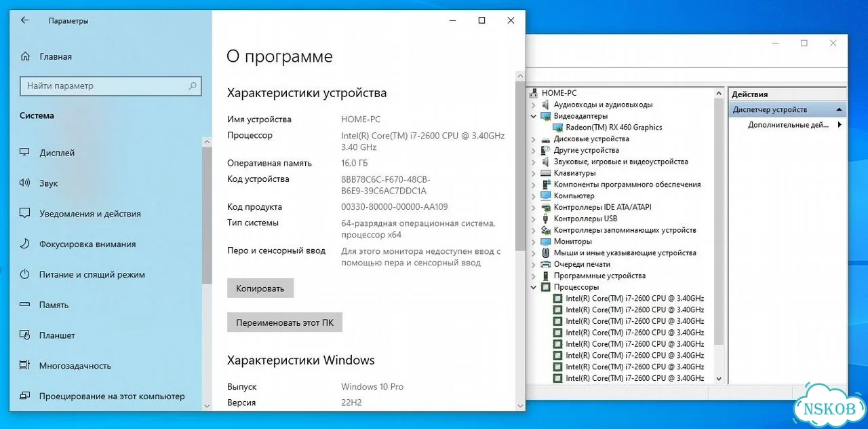Viewport: 868px width, 429px height.
Task: Click the 16,0 ГБ memory value
Action: click(x=355, y=163)
